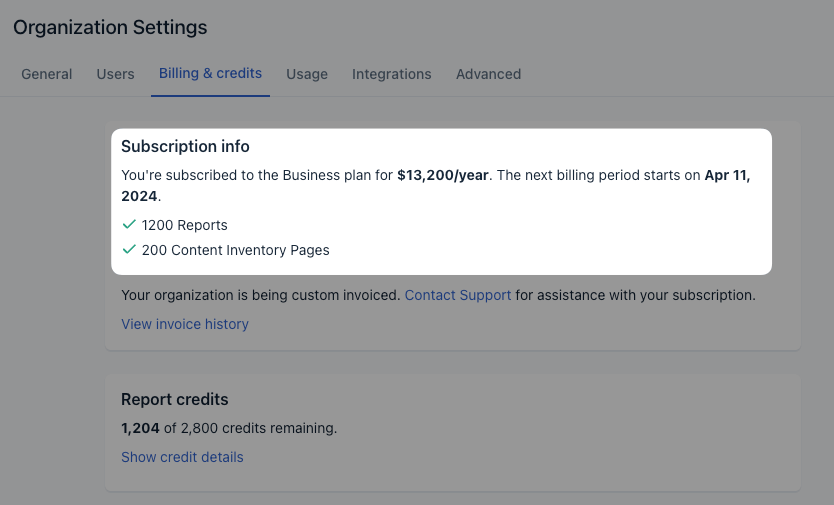Screen dimensions: 834x505
Task: Go to the Usage tab
Action: (307, 74)
